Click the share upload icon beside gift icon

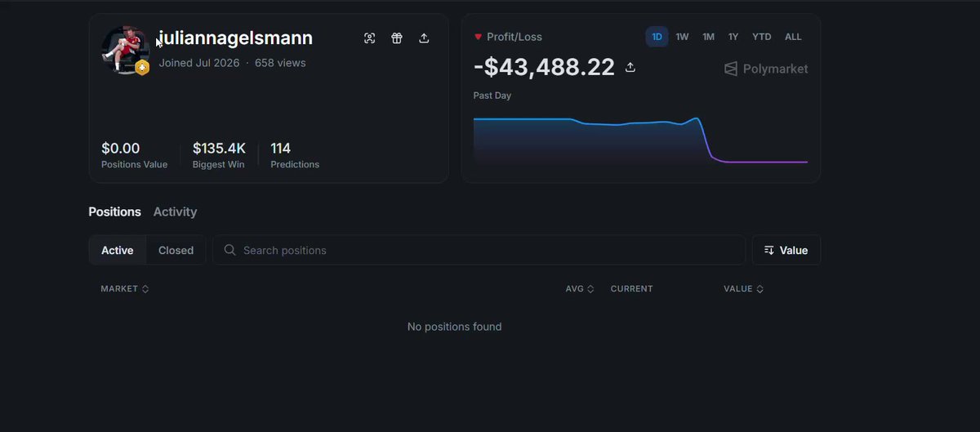click(424, 38)
